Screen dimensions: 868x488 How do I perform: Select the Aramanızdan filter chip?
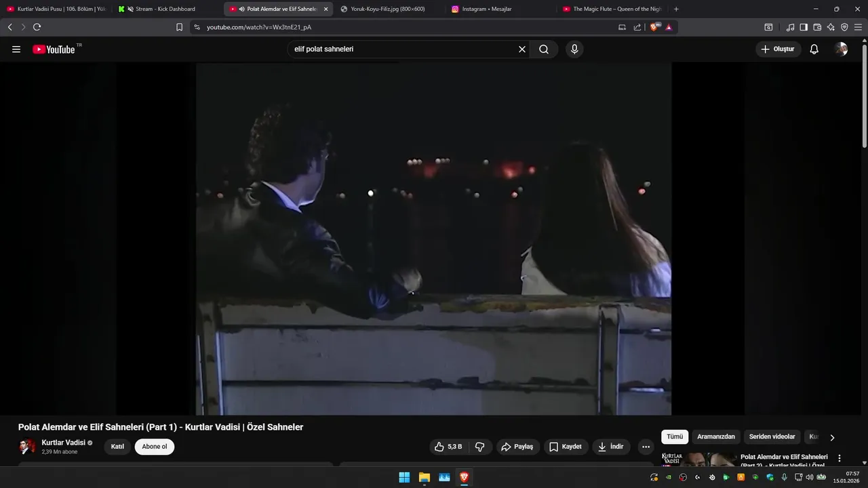[x=716, y=437]
